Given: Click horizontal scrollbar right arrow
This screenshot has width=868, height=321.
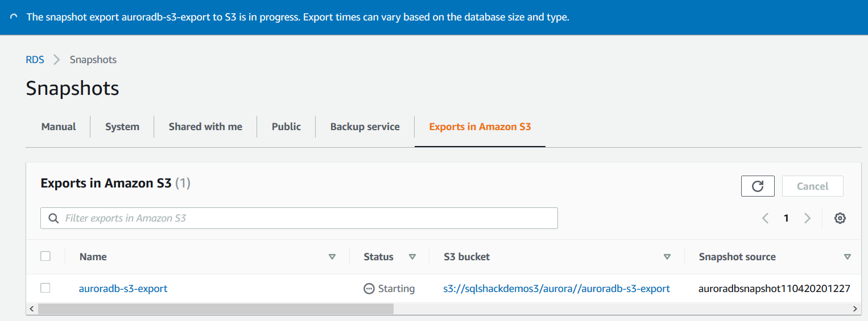Looking at the screenshot, I should pyautogui.click(x=855, y=309).
